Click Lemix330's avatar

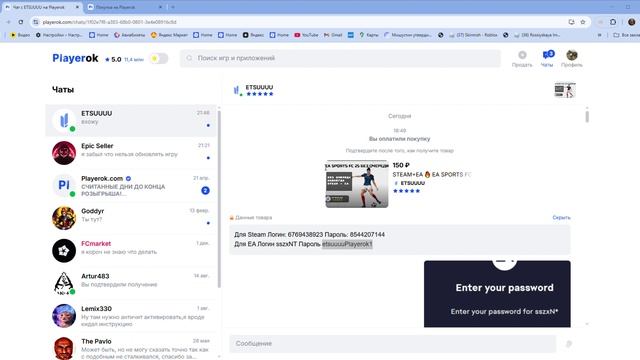64,316
